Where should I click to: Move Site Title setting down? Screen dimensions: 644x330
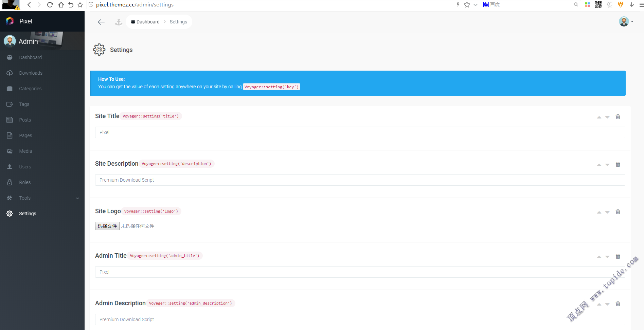[607, 117]
